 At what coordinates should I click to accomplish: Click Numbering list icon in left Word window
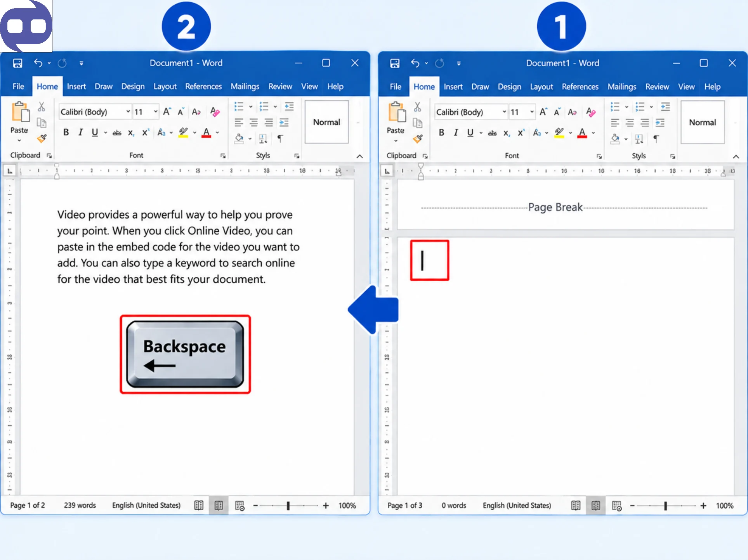click(264, 106)
